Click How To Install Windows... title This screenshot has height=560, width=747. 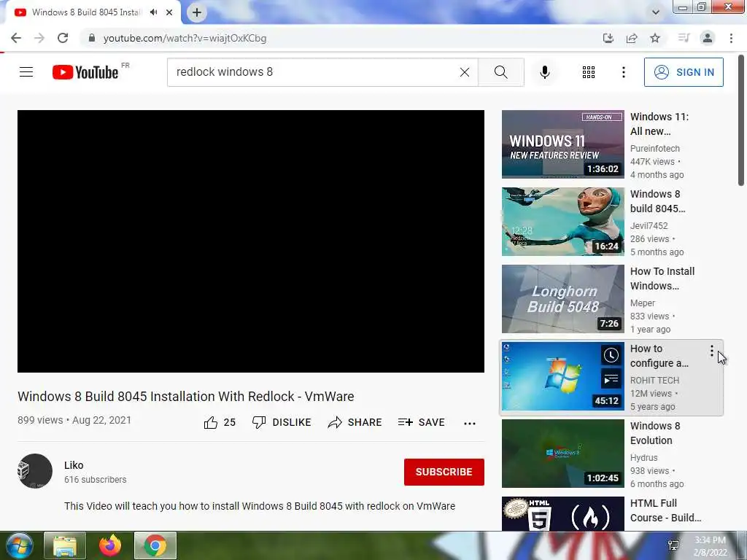tap(662, 279)
